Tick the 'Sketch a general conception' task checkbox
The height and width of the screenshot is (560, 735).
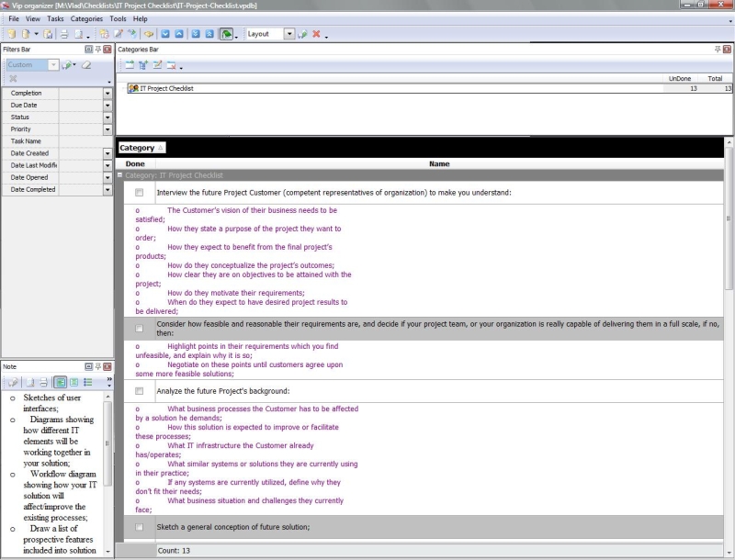tap(139, 527)
